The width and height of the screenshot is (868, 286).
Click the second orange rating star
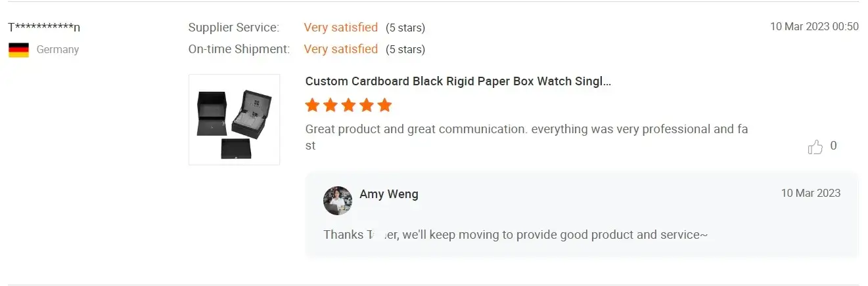[331, 105]
